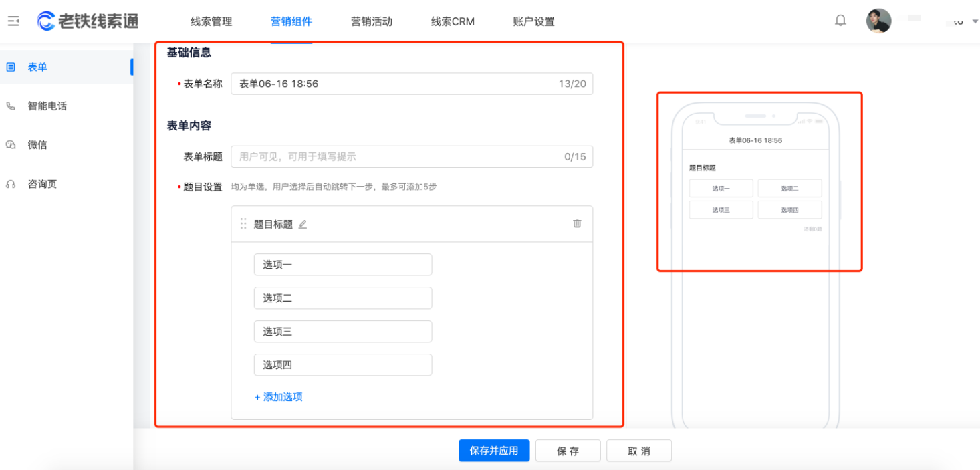Switch to the 线索管理 tab
Viewport: 980px width, 470px height.
[211, 21]
